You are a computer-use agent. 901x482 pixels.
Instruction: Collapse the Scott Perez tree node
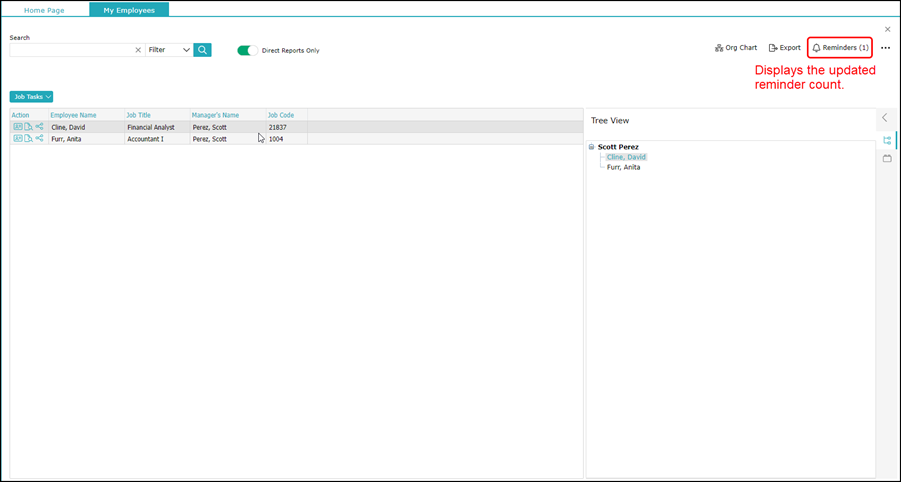591,147
